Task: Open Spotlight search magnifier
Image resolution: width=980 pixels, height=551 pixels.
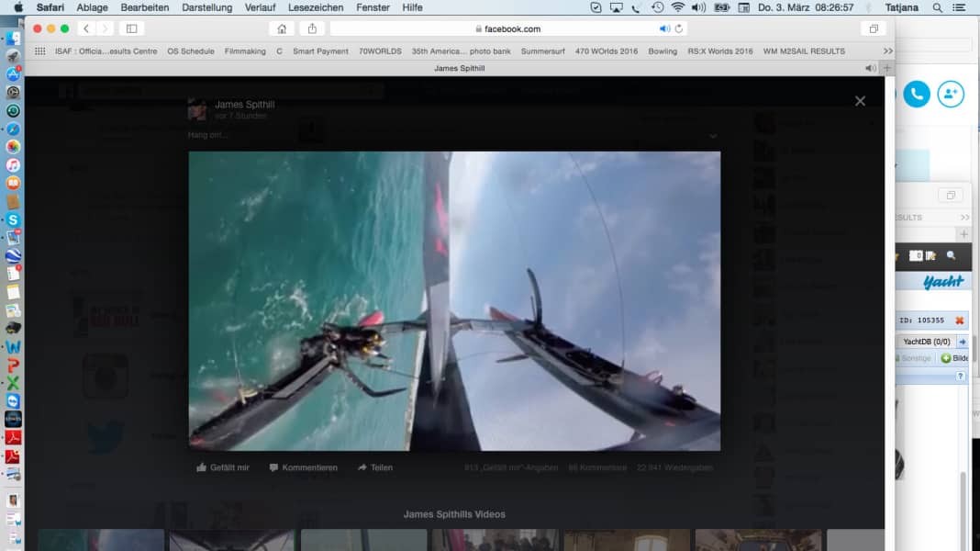Action: point(938,7)
